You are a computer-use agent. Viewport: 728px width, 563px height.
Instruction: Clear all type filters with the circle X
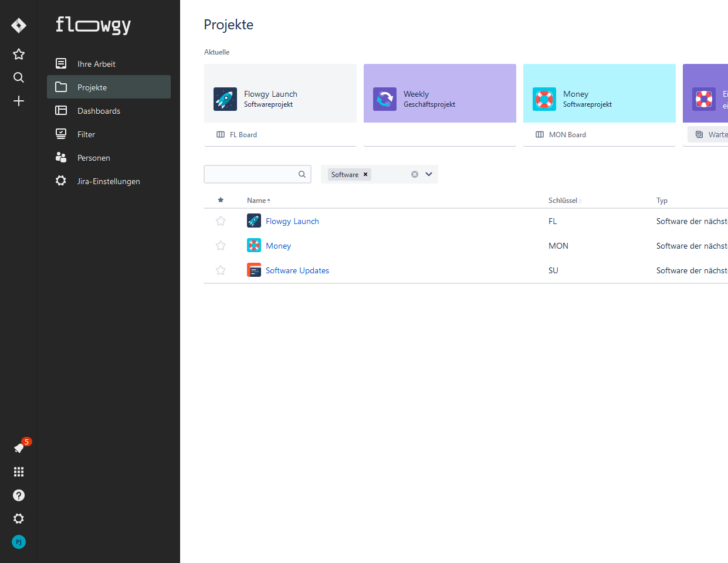(415, 174)
